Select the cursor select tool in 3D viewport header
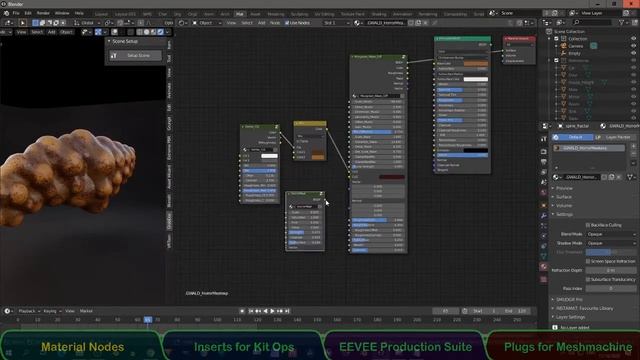This screenshot has height=360, width=640. click(x=22, y=23)
